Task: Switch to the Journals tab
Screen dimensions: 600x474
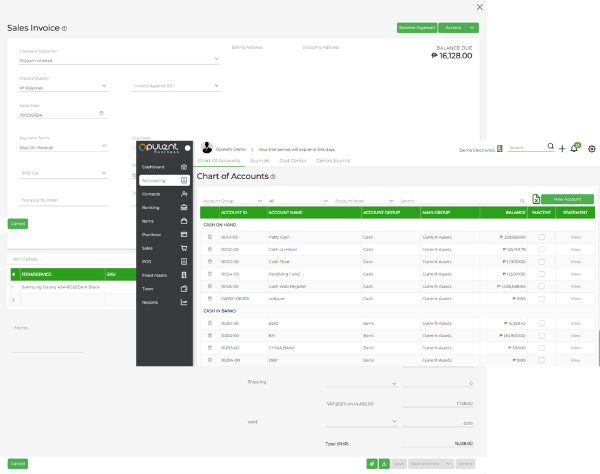Action: [x=259, y=160]
